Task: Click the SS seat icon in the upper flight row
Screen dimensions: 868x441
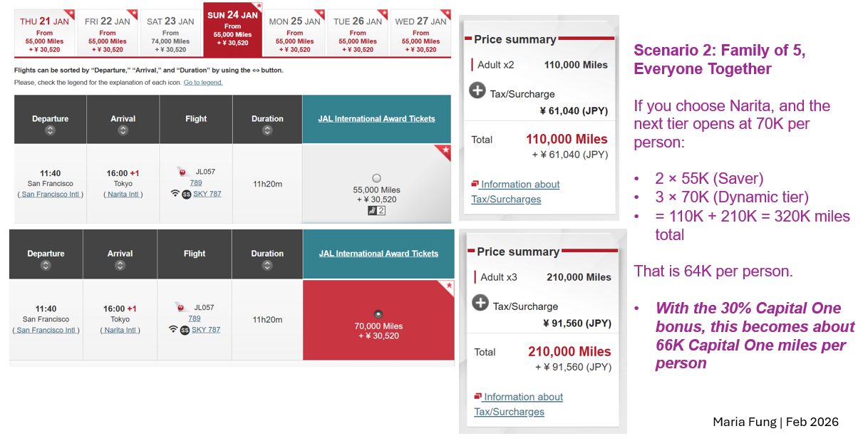Action: pos(186,194)
